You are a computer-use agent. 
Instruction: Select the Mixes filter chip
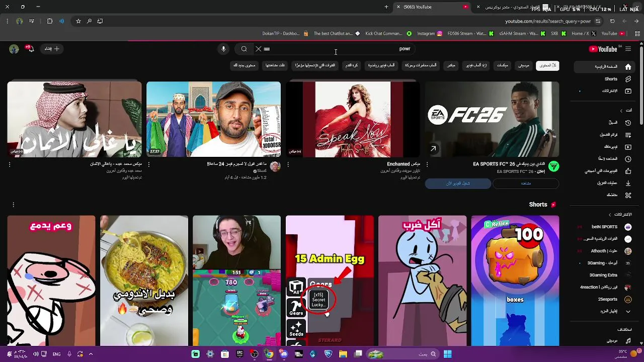point(503,65)
